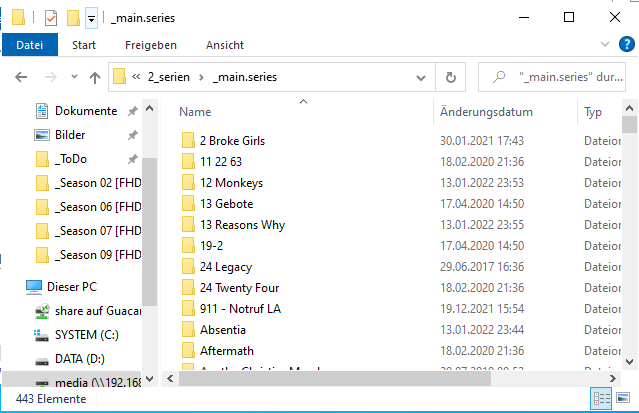639x413 pixels.
Task: Select the 13 Reasons Why folder
Action: 242,225
